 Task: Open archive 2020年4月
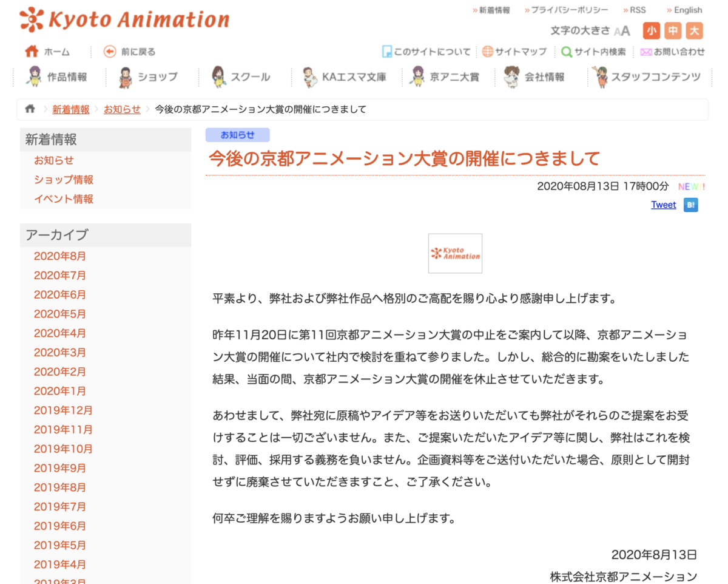point(60,333)
